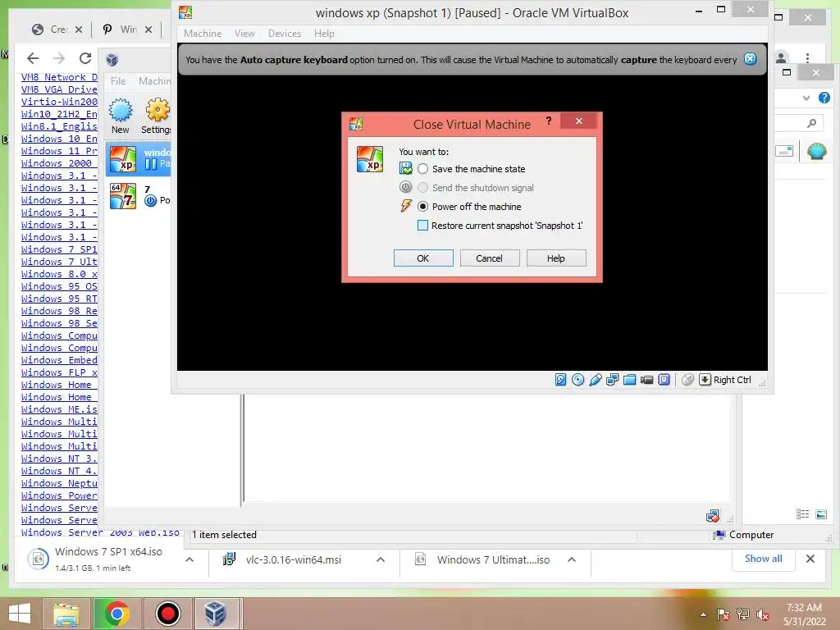This screenshot has width=840, height=630.
Task: Click the video capture status icon
Action: (646, 380)
